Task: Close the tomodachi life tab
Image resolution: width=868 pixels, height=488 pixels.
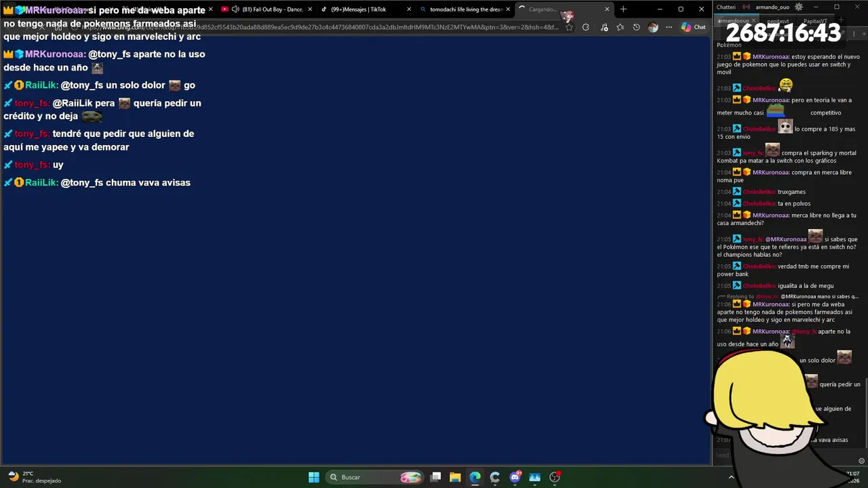Action: pyautogui.click(x=508, y=9)
